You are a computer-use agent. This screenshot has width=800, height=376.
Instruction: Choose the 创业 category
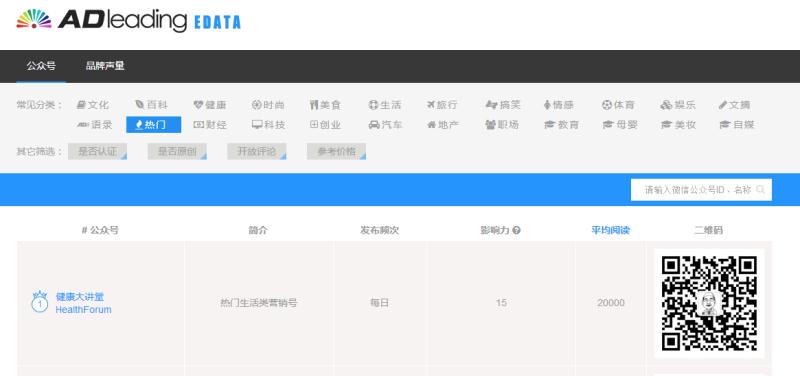point(326,124)
